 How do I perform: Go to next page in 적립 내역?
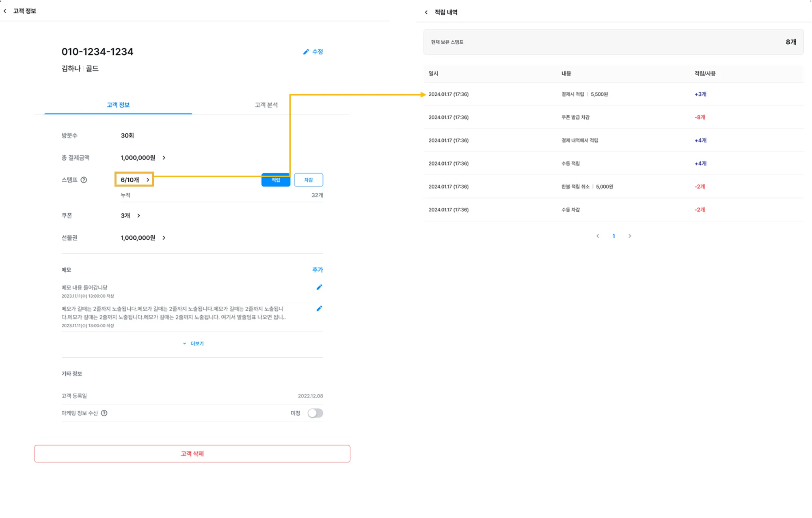click(x=630, y=236)
